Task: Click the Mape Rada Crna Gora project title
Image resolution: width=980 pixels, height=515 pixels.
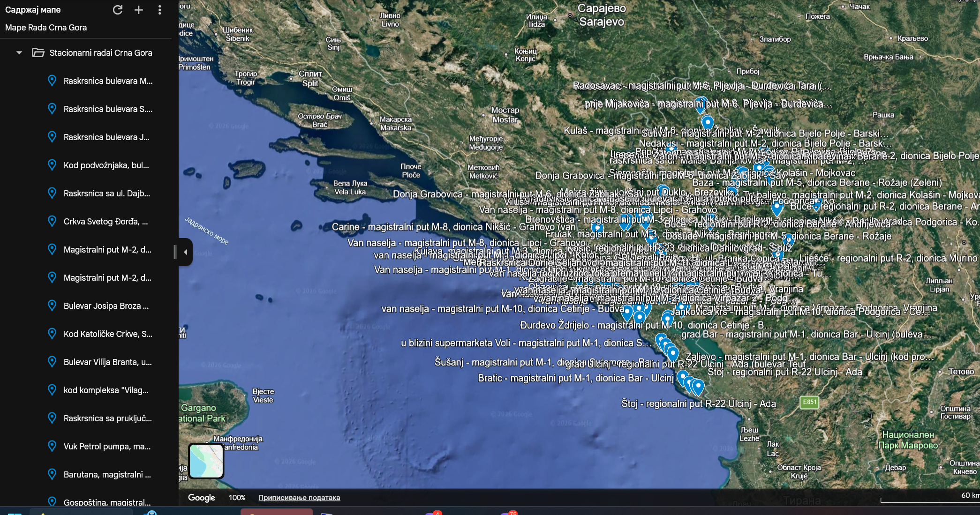Action: (x=46, y=28)
